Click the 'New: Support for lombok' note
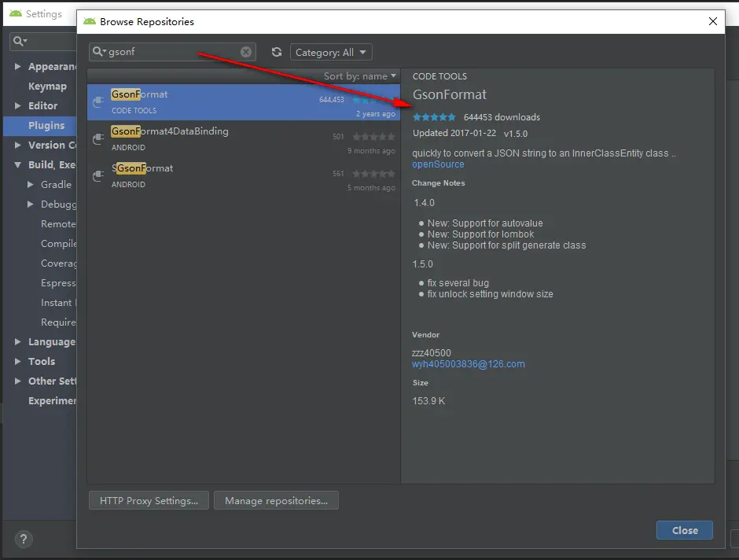The width and height of the screenshot is (739, 560). 480,234
